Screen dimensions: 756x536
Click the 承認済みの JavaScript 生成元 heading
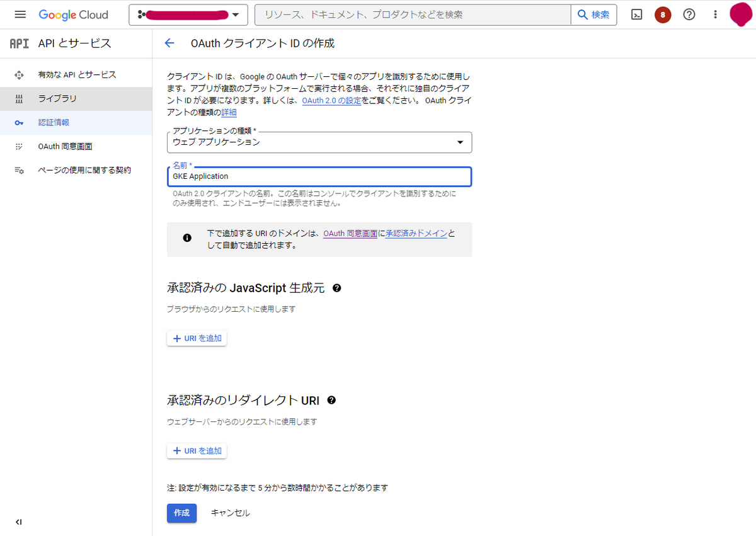coord(246,288)
